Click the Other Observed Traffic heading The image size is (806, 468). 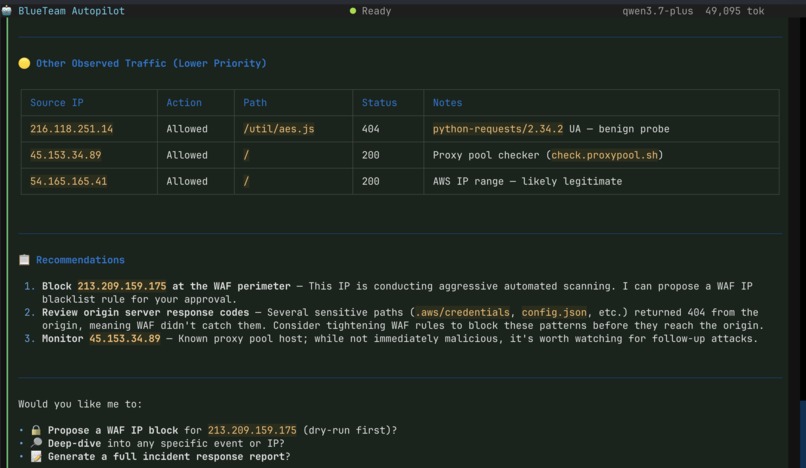click(x=151, y=63)
